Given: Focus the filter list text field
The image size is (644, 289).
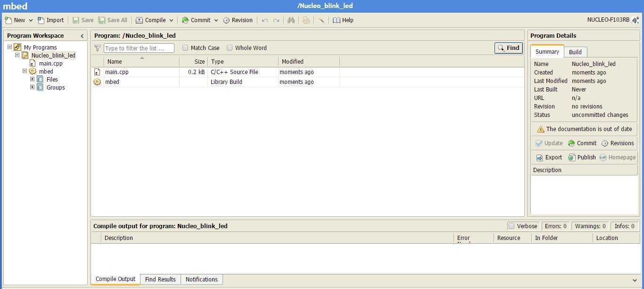Looking at the screenshot, I should [x=139, y=48].
